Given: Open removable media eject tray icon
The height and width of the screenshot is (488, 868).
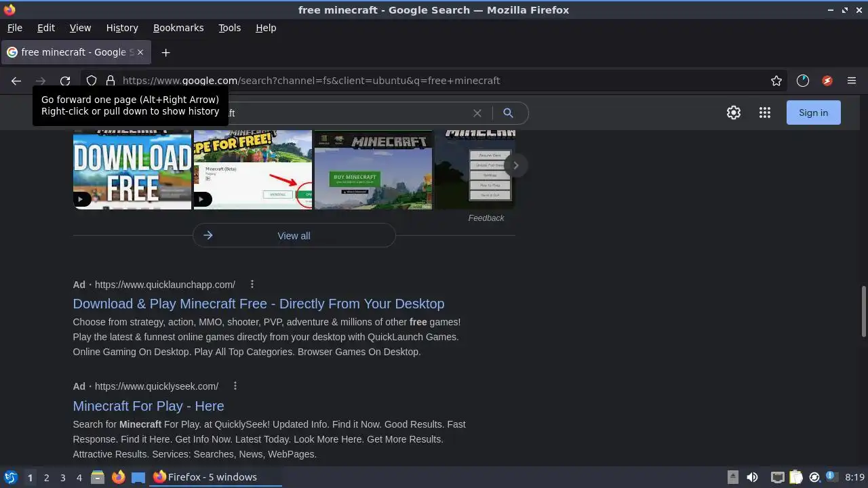Looking at the screenshot, I should (733, 477).
